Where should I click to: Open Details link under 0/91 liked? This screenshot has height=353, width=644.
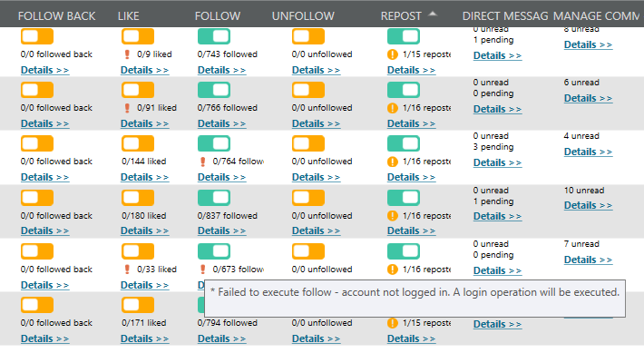click(x=144, y=123)
